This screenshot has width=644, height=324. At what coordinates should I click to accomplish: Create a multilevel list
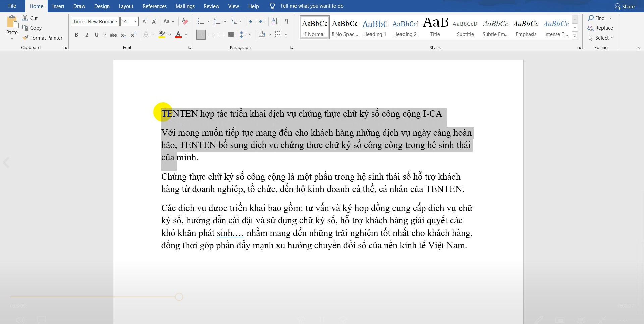point(234,21)
